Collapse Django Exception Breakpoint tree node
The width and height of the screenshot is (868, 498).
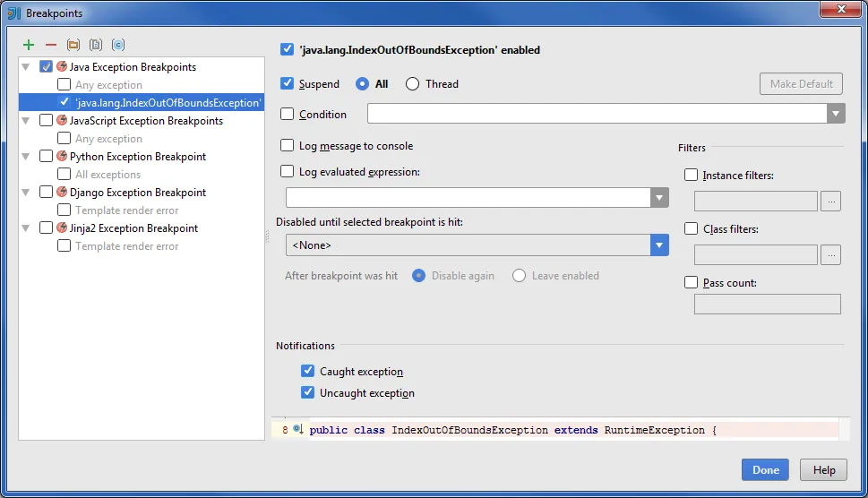[x=25, y=193]
